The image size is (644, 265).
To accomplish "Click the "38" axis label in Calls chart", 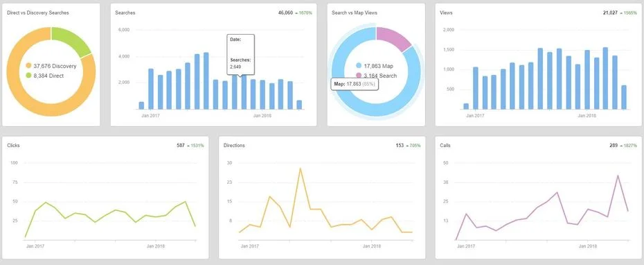I will click(x=446, y=182).
